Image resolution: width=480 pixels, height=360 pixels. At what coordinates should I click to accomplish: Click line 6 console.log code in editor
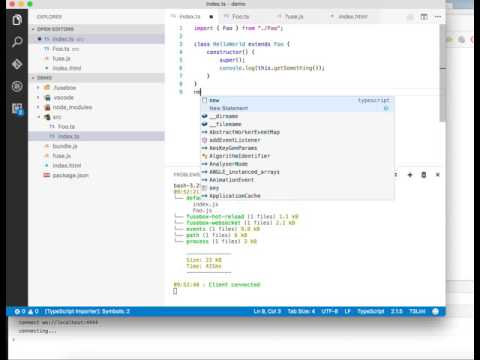(272, 68)
